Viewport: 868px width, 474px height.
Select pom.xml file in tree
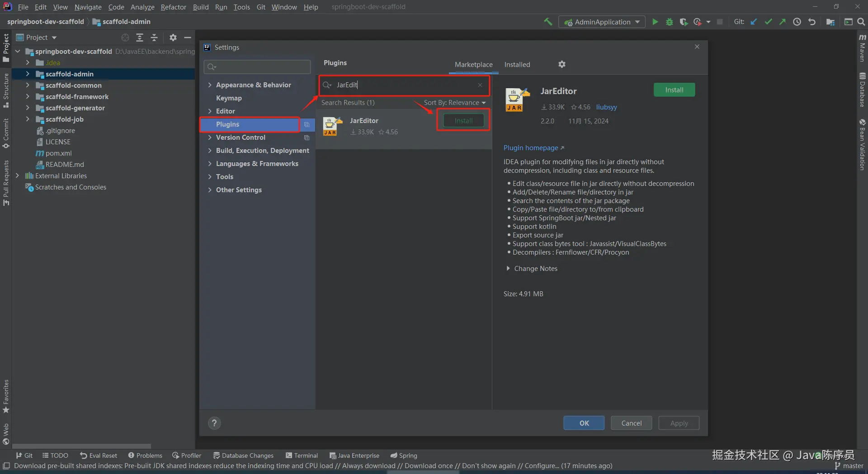tap(58, 153)
